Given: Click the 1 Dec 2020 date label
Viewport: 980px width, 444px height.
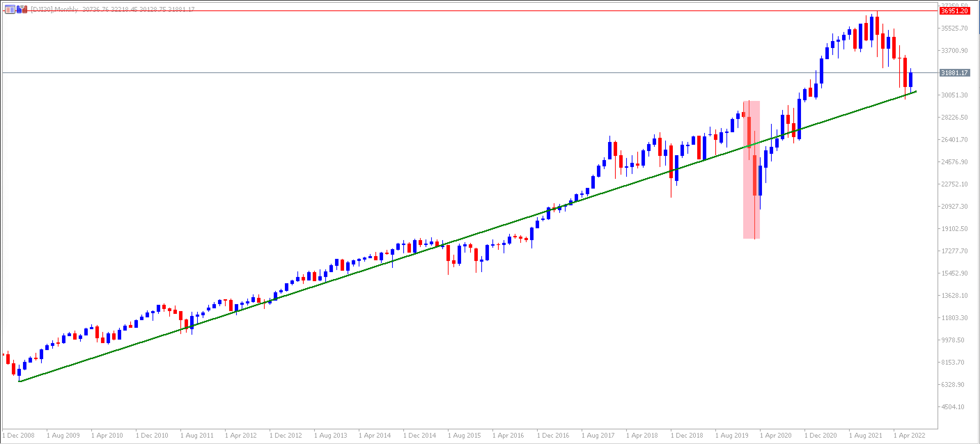Looking at the screenshot, I should pyautogui.click(x=820, y=435).
